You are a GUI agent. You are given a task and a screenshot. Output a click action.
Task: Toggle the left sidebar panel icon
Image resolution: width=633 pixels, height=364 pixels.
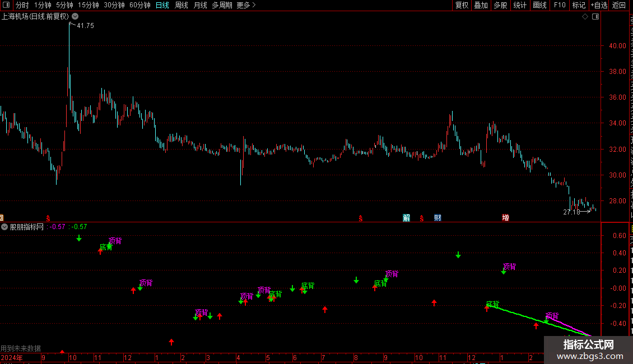tap(6, 5)
